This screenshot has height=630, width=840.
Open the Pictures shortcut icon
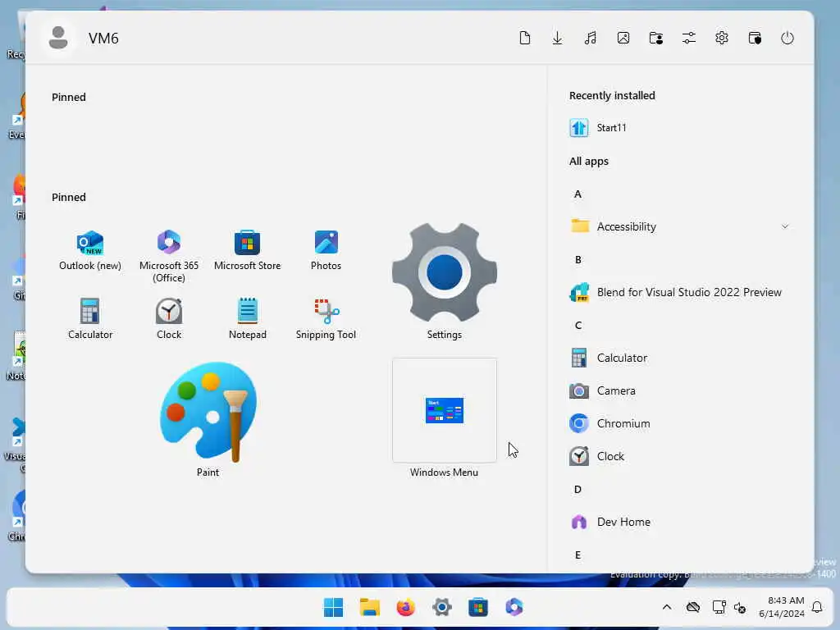623,38
